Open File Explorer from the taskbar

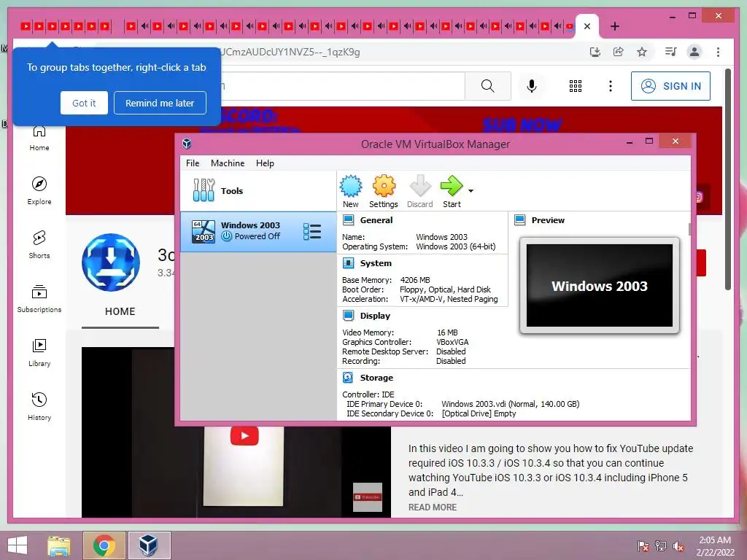(x=58, y=545)
